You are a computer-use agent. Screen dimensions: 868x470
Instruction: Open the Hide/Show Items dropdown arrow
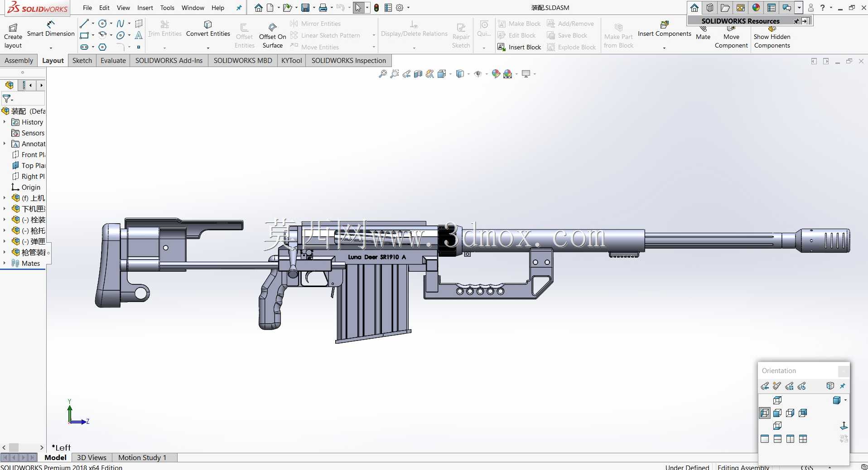pyautogui.click(x=487, y=74)
